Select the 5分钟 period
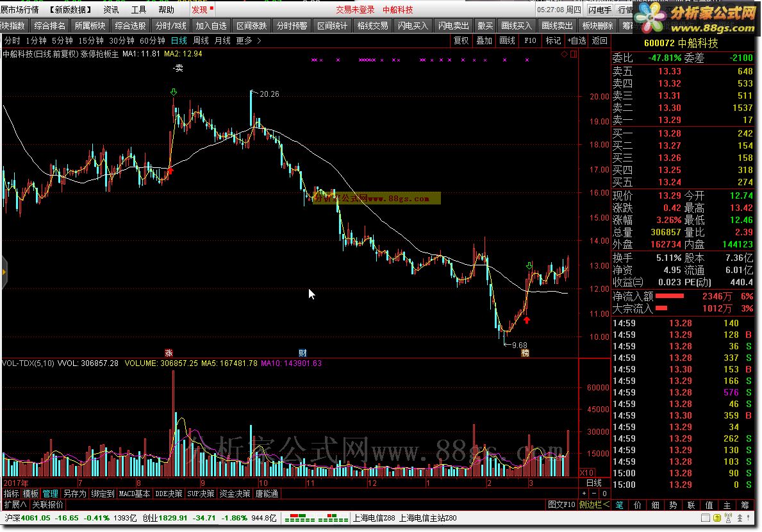762x532 pixels. pos(62,41)
